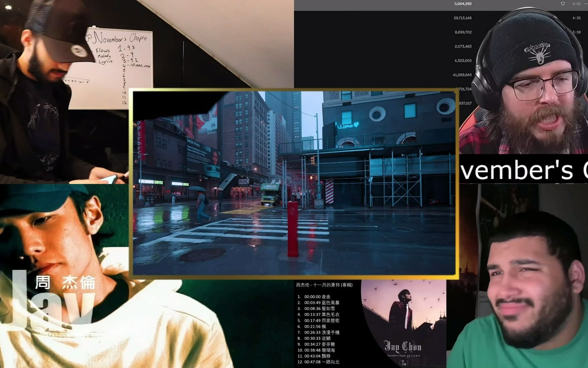The image size is (588, 368).
Task: Click the track duration 4:05
Action: tap(576, 4)
